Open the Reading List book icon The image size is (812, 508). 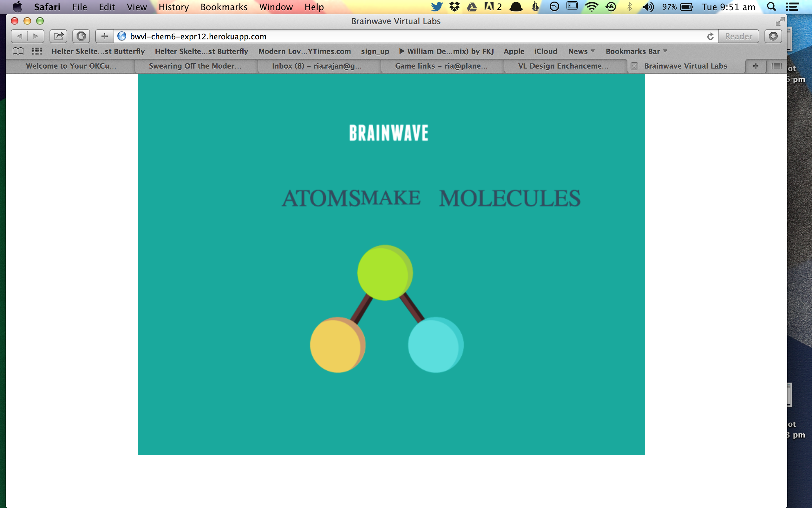18,51
